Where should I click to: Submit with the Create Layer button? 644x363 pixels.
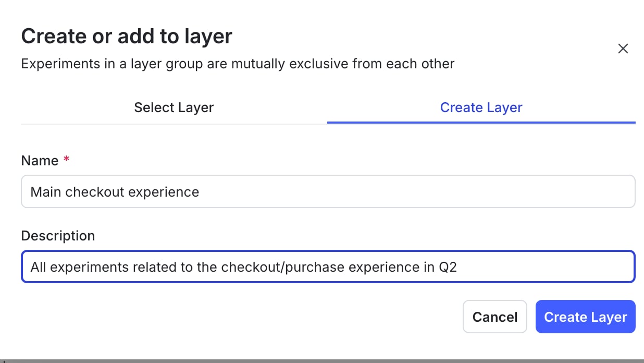pos(586,317)
